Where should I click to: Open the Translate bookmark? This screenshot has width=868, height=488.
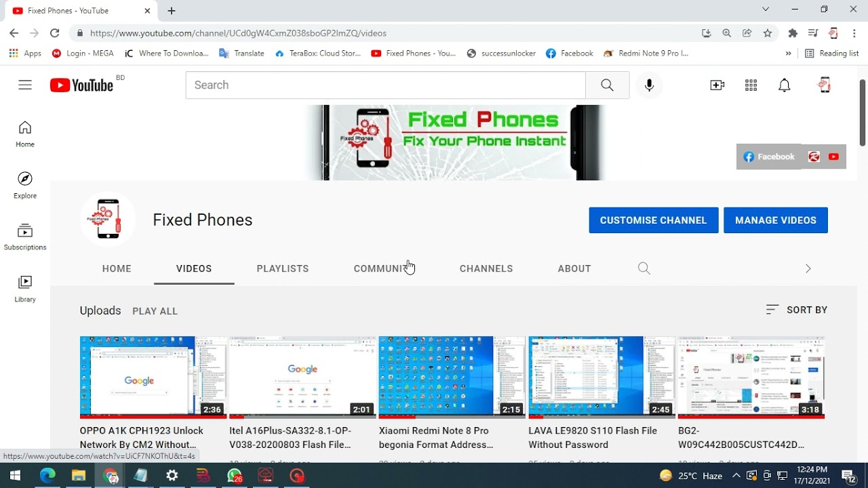(x=242, y=53)
